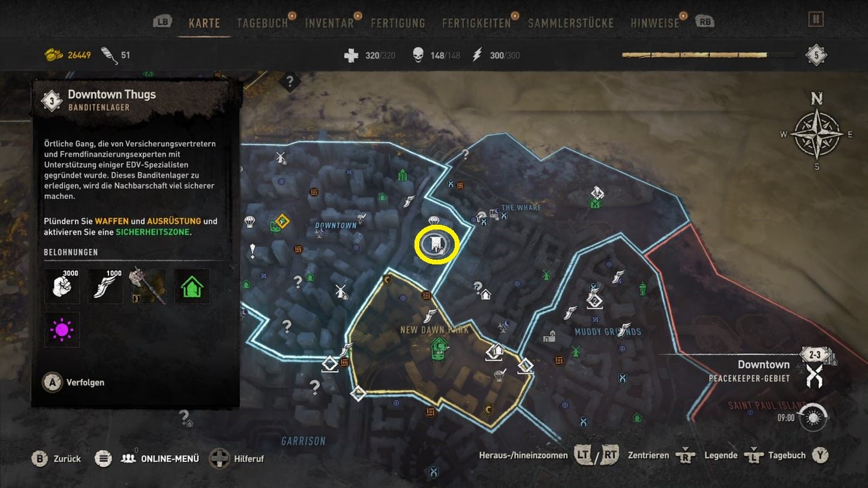Open the Online-Menü
This screenshot has height=488, width=868.
[x=160, y=459]
